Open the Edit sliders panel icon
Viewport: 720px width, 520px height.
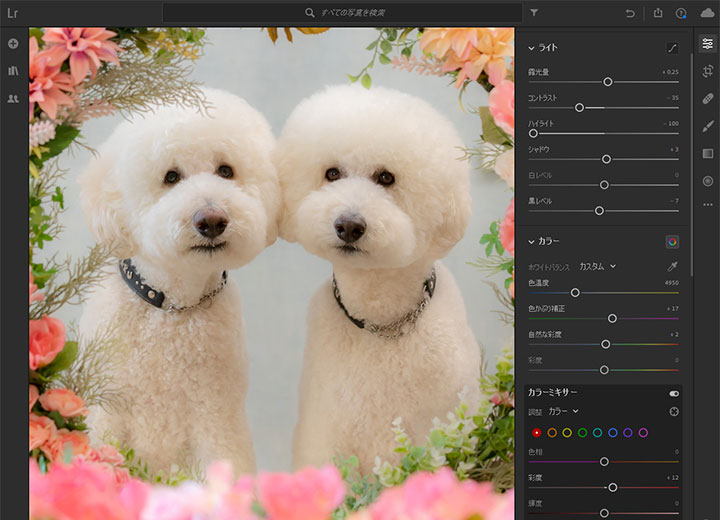tap(708, 44)
